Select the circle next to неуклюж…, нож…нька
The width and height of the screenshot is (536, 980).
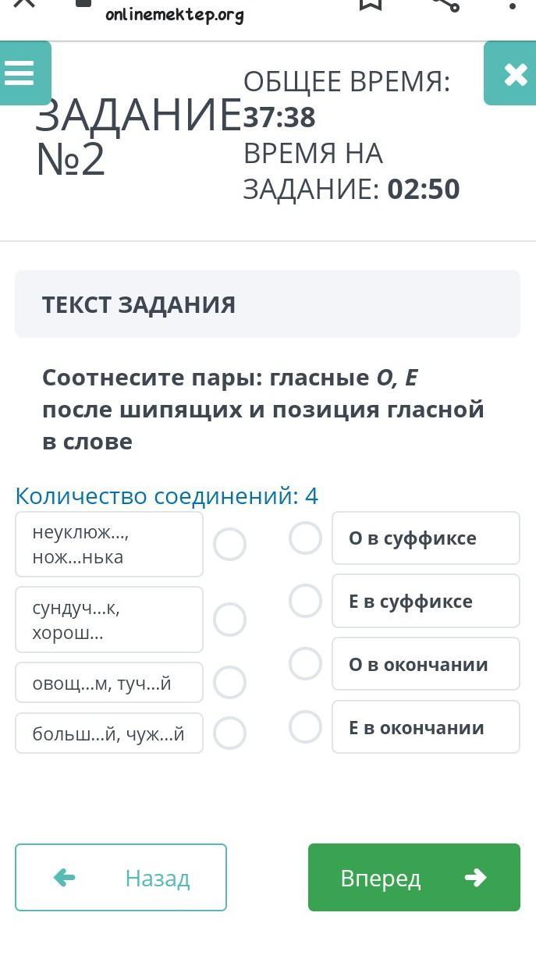(230, 545)
